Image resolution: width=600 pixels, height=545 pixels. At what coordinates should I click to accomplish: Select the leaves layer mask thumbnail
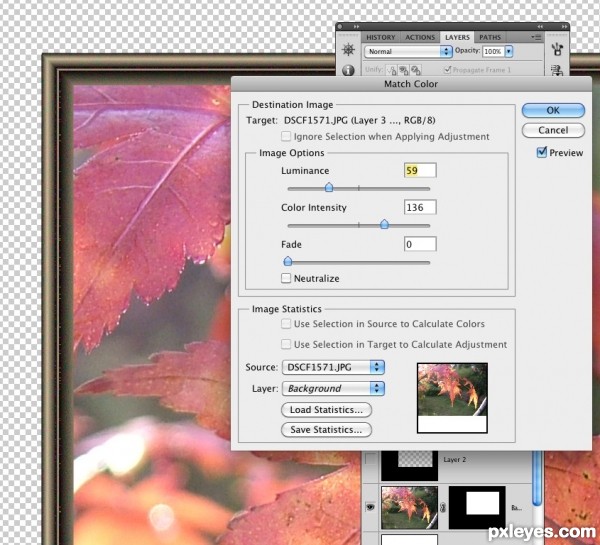coord(477,508)
